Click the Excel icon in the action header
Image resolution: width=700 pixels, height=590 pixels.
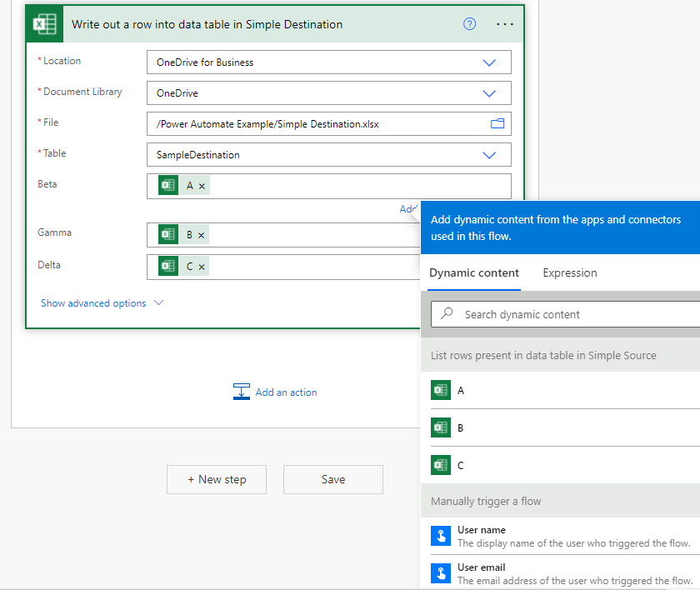[45, 24]
